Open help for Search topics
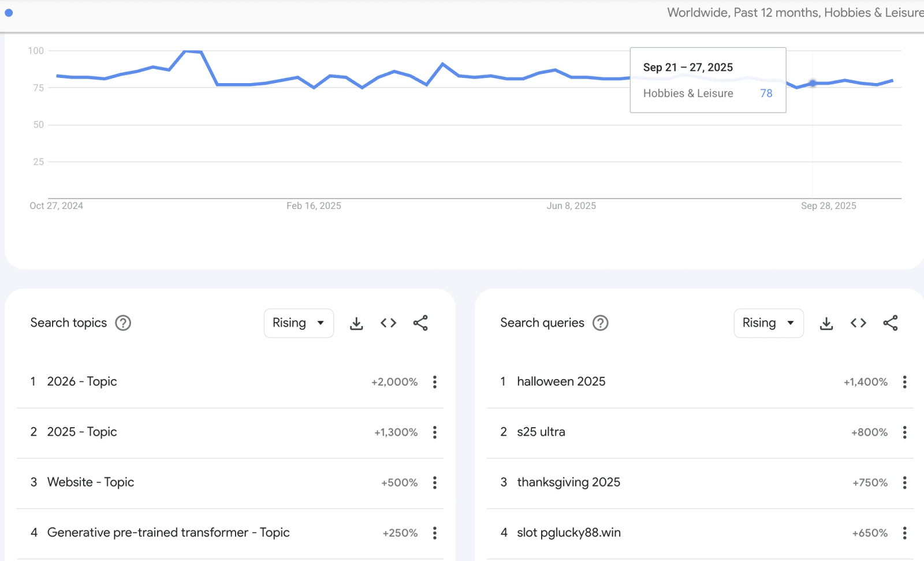Screen dimensions: 924x561 [x=123, y=323]
